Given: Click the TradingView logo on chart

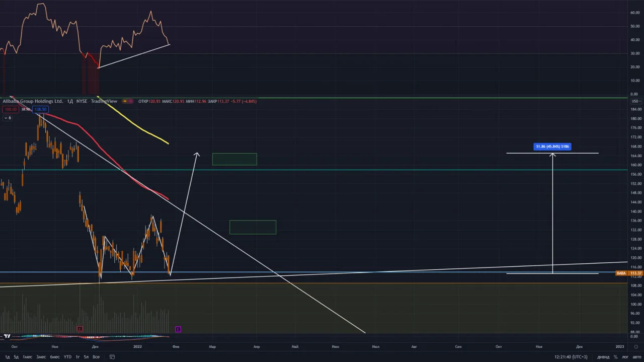Looking at the screenshot, I should click(7, 336).
